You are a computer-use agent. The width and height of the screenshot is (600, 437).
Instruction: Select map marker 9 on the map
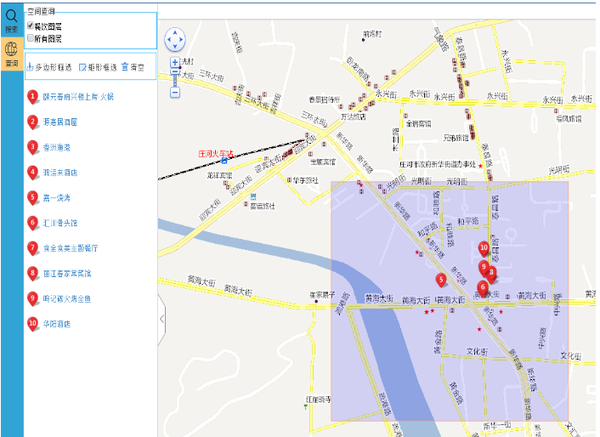pyautogui.click(x=484, y=267)
